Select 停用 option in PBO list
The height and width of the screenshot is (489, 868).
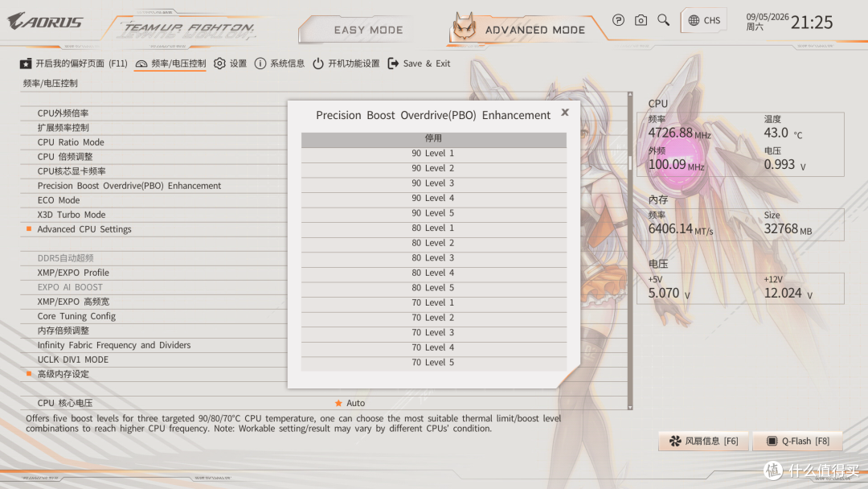pyautogui.click(x=433, y=138)
